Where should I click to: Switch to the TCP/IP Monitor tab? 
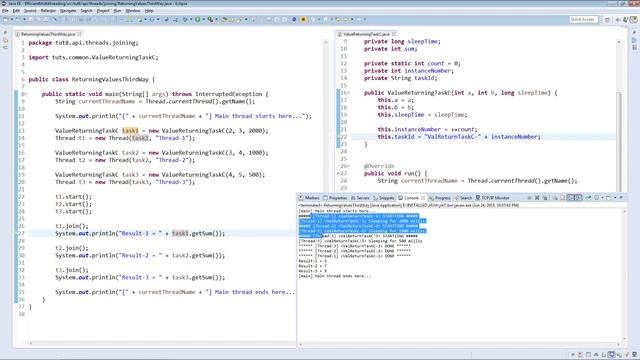(492, 198)
